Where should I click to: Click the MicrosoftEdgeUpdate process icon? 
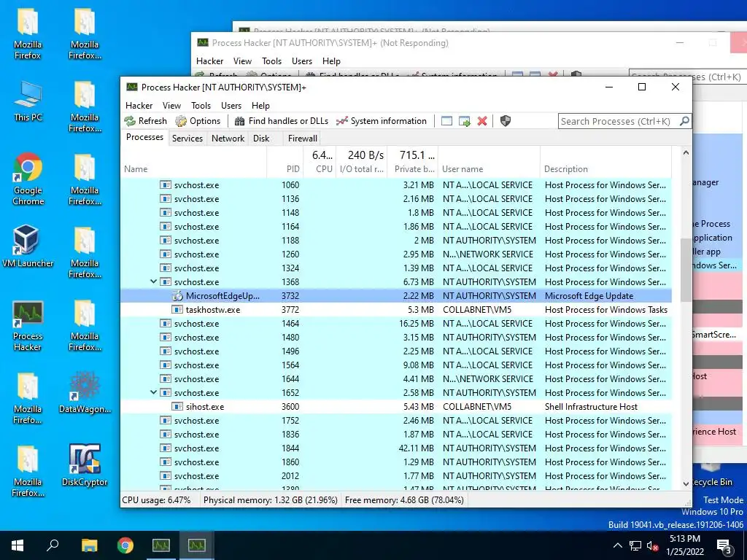177,296
